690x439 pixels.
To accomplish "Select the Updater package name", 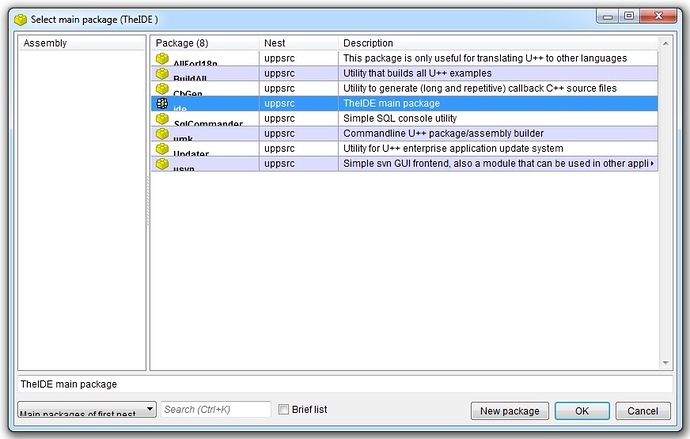I will (191, 152).
